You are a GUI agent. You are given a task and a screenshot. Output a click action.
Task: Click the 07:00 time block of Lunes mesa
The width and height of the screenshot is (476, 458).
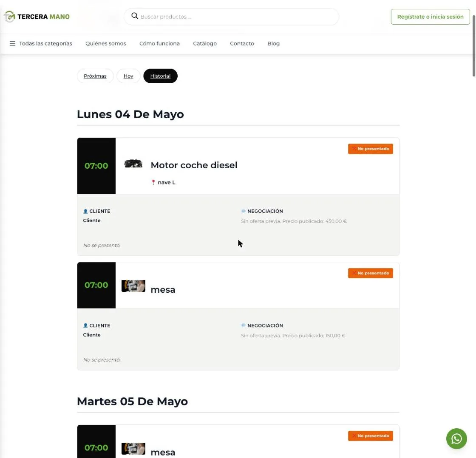(96, 285)
